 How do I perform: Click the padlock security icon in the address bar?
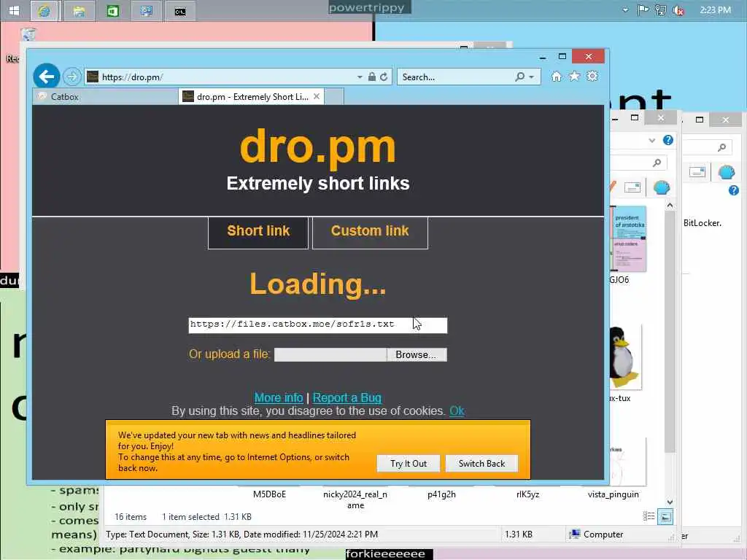pos(372,77)
